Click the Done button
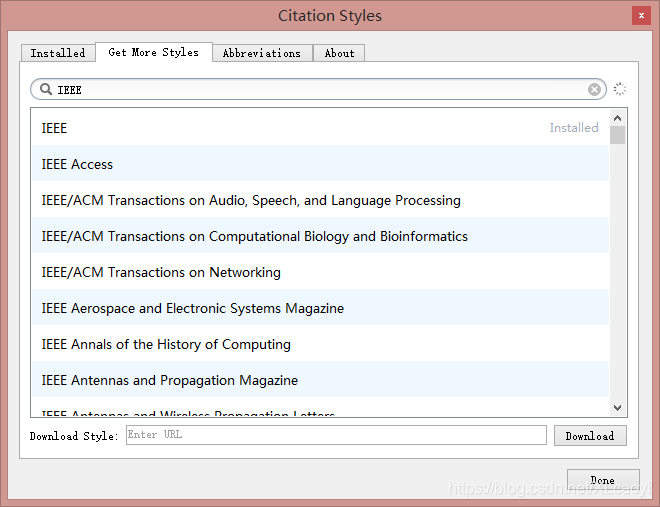The height and width of the screenshot is (507, 660). pyautogui.click(x=603, y=480)
